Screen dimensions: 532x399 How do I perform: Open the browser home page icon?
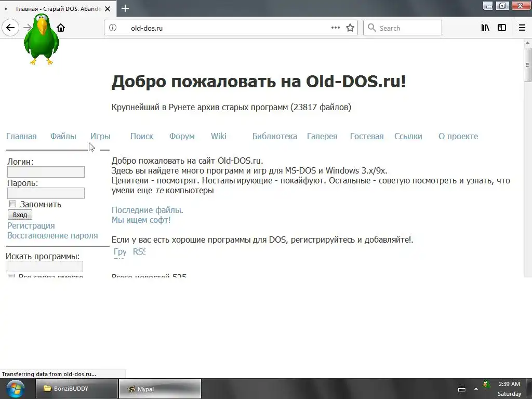click(61, 28)
